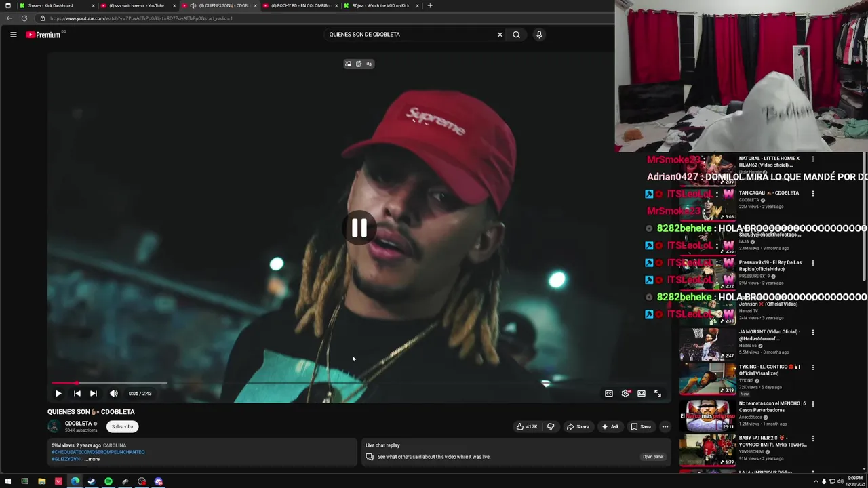Click the third overlay icon above the video

369,64
